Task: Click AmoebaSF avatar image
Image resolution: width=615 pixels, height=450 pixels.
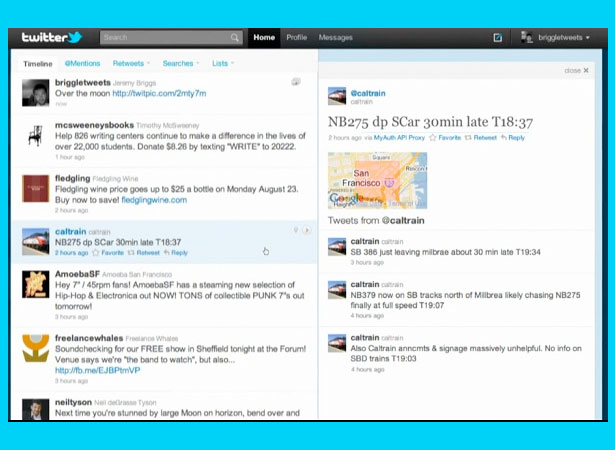Action: (x=36, y=284)
